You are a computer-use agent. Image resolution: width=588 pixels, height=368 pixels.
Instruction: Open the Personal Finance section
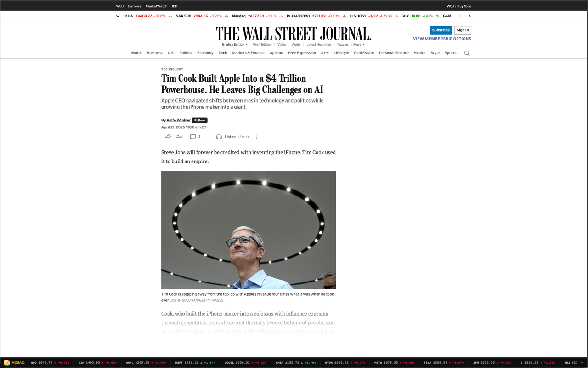coord(394,53)
